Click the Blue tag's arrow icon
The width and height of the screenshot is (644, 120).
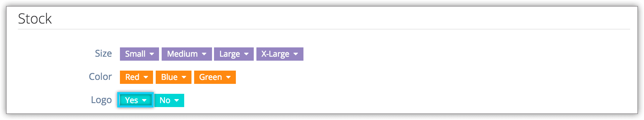[184, 77]
